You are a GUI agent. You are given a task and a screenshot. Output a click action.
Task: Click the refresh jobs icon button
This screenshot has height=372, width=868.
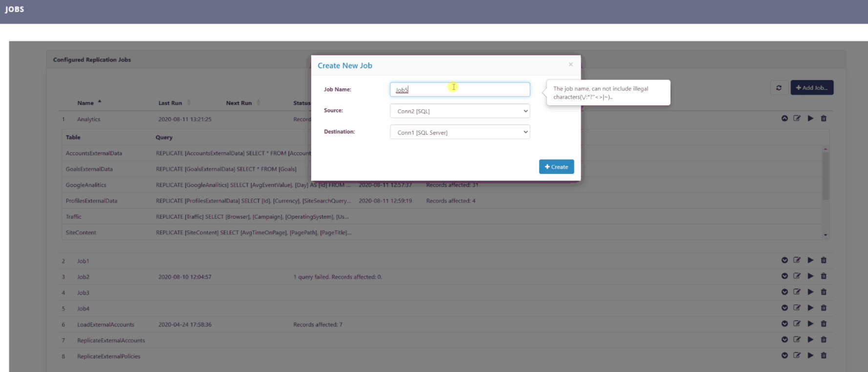click(779, 88)
